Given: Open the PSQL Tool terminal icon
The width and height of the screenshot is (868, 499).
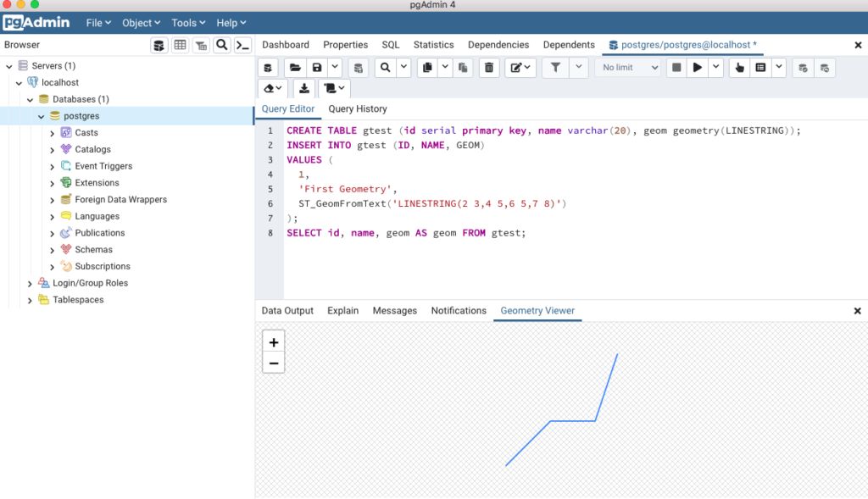Looking at the screenshot, I should 242,45.
